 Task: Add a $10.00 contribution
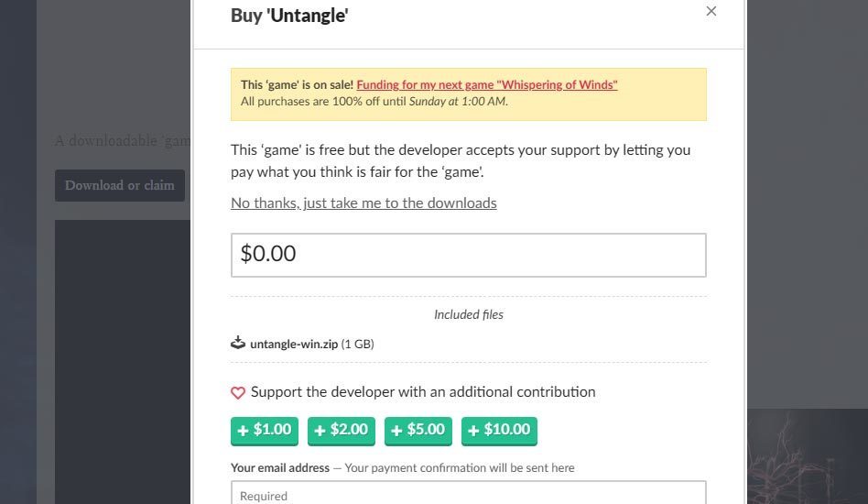[499, 431]
